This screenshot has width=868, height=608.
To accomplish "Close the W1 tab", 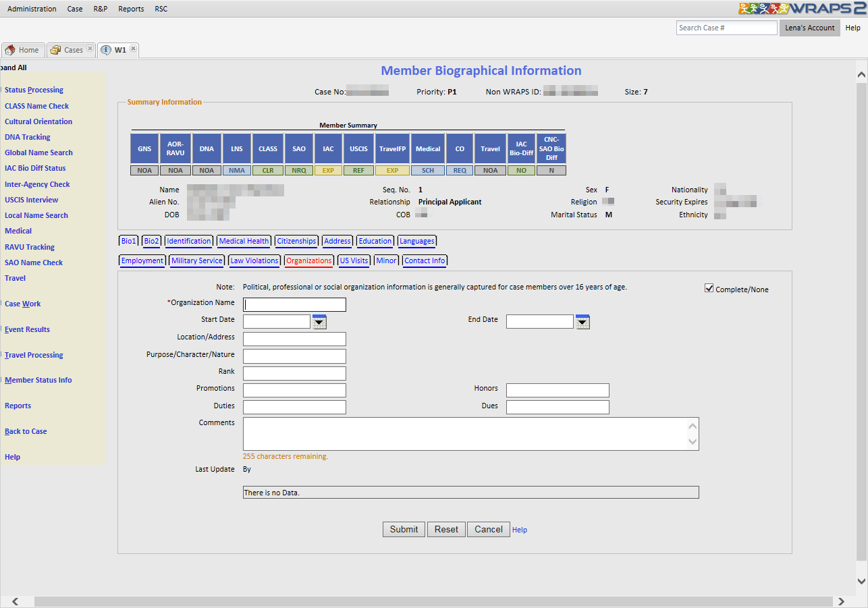I will point(133,49).
